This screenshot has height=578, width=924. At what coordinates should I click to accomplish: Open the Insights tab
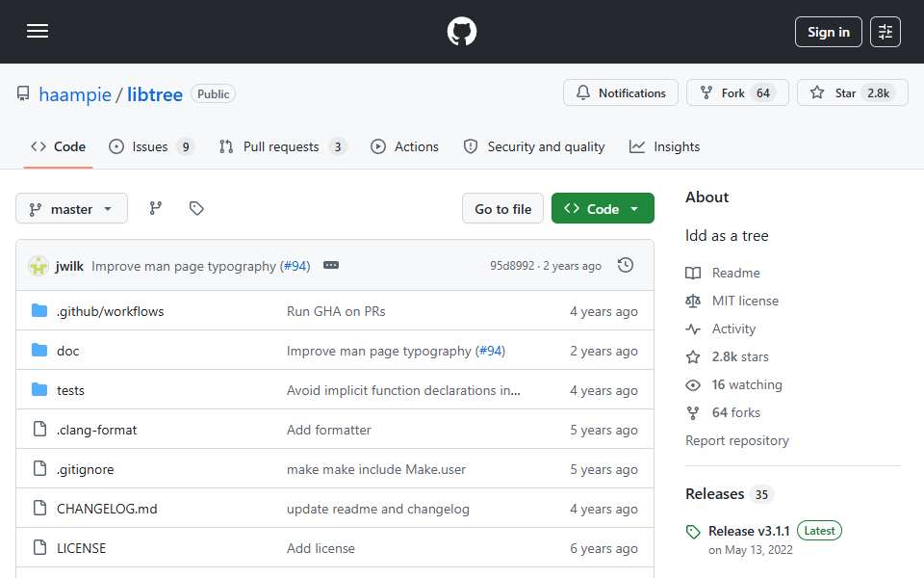point(664,146)
